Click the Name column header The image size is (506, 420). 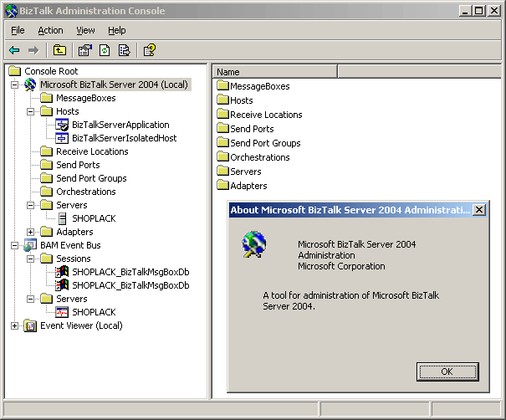[274, 72]
